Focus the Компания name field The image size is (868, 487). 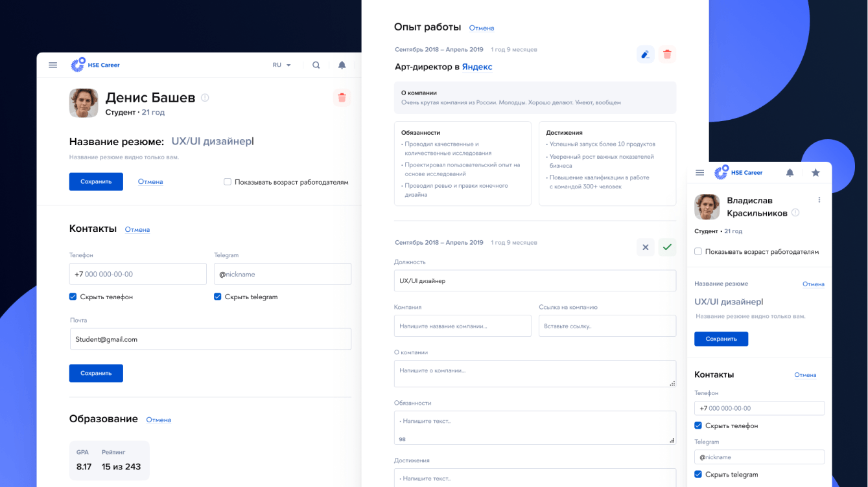click(x=463, y=326)
